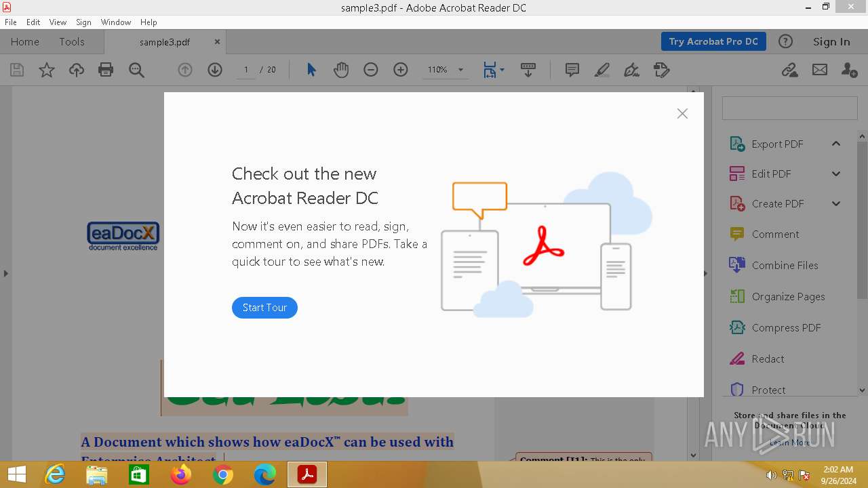The height and width of the screenshot is (488, 868).
Task: Switch to the Home tab
Action: (x=25, y=41)
